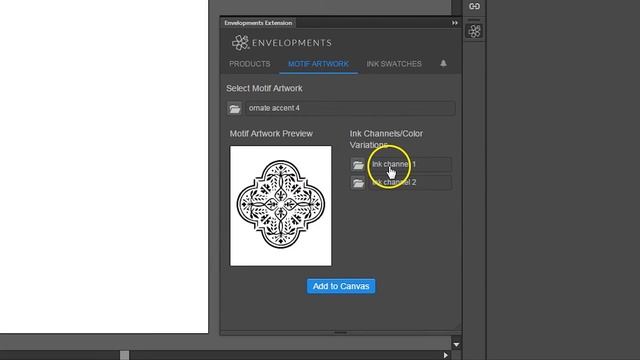
Task: Collapse panel with double-arrow icon
Action: (455, 23)
